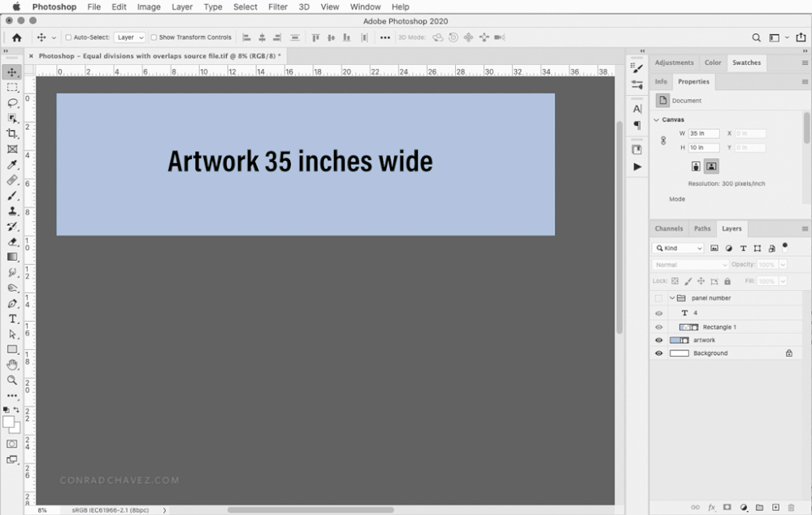
Task: Open the Opacity dropdown arrow
Action: coord(783,265)
